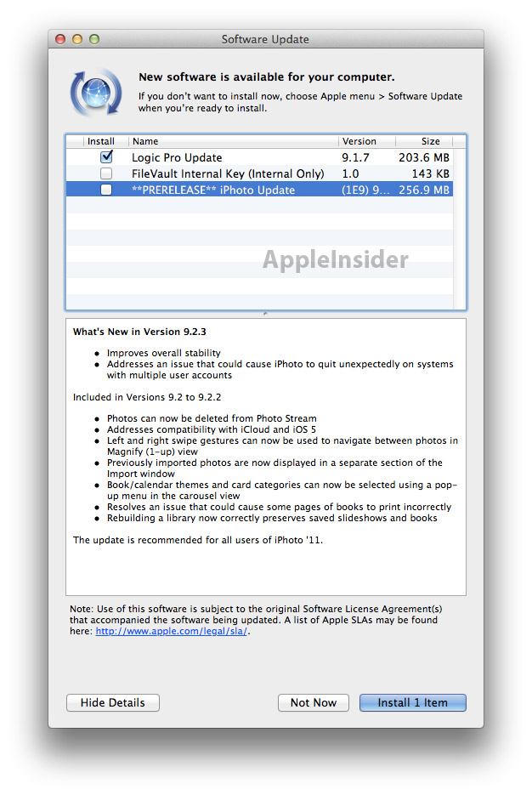
Task: Click the 'What's New in Version 9.2.3' heading
Action: [139, 332]
